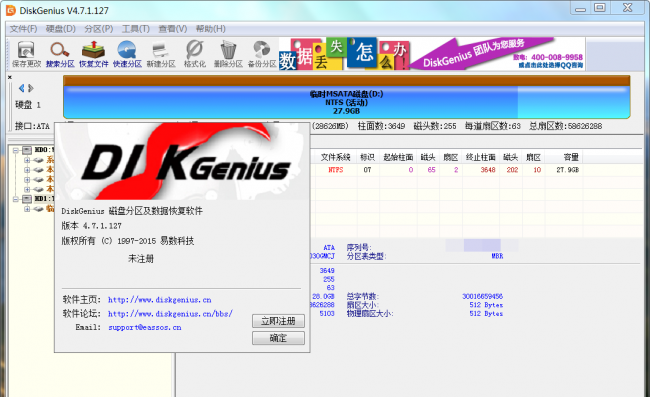The image size is (650, 397).
Task: Click the 07 identifier cell
Action: point(367,170)
